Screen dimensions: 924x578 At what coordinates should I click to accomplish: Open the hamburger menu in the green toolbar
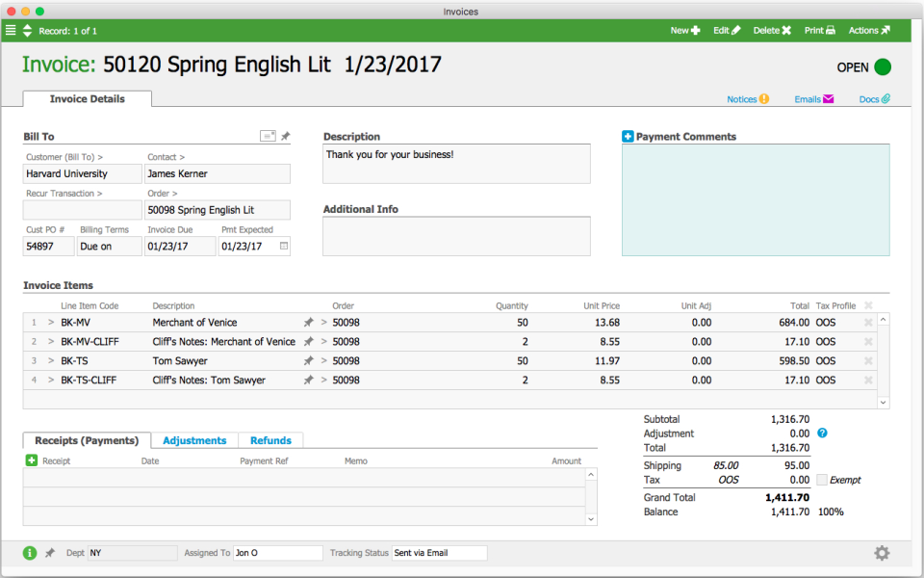tap(11, 31)
